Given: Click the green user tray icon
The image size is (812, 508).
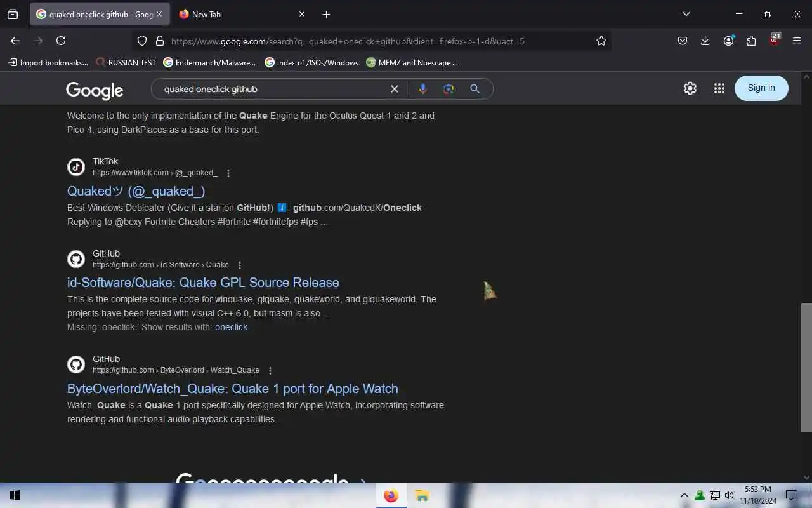Looking at the screenshot, I should [x=700, y=495].
